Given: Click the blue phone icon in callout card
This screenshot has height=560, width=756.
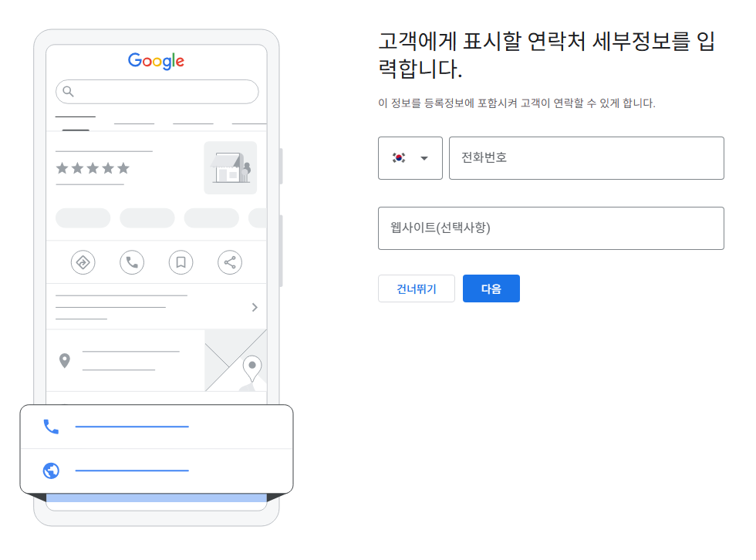Looking at the screenshot, I should (x=51, y=427).
